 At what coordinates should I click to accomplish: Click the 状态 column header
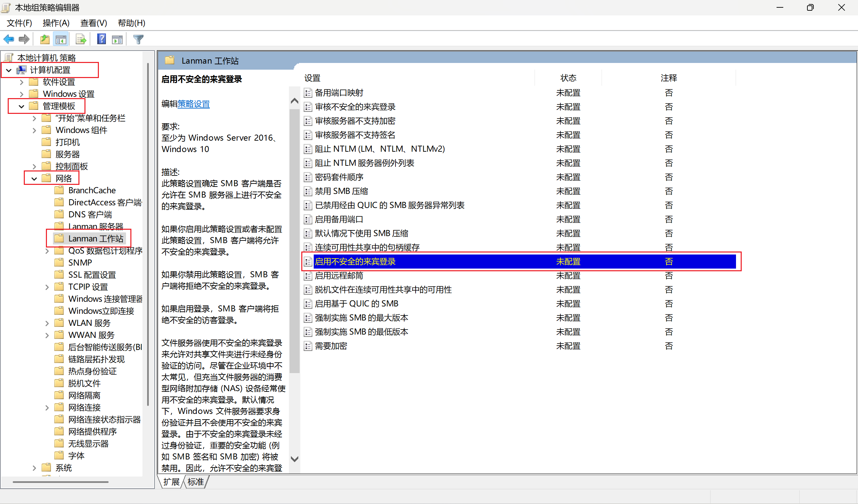click(x=568, y=78)
